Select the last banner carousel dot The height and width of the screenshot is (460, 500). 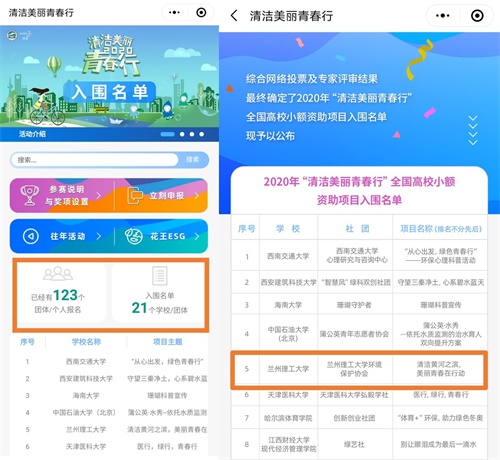click(x=202, y=134)
